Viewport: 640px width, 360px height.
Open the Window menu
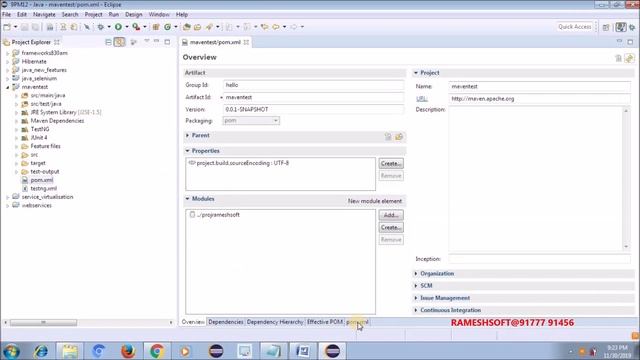point(159,14)
